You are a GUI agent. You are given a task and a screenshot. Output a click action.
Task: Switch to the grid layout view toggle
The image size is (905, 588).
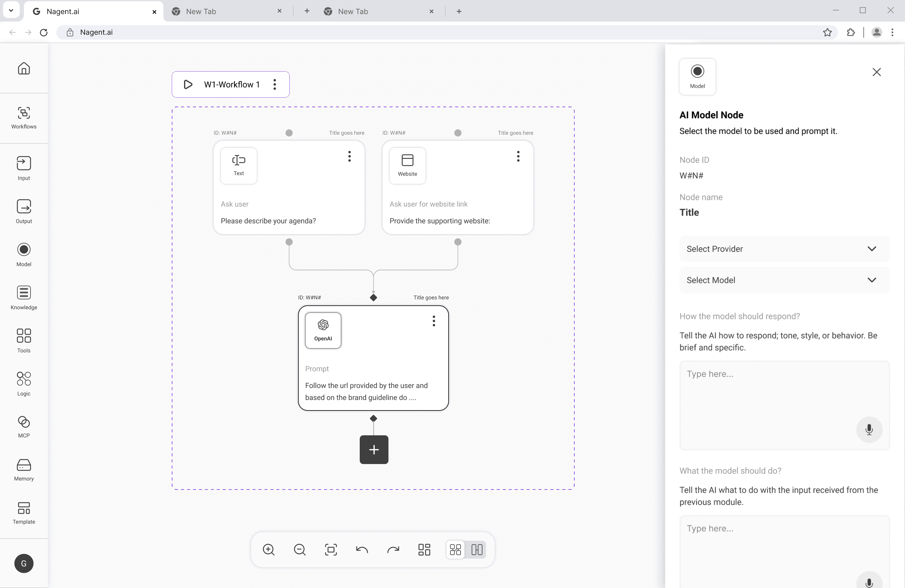click(x=455, y=550)
